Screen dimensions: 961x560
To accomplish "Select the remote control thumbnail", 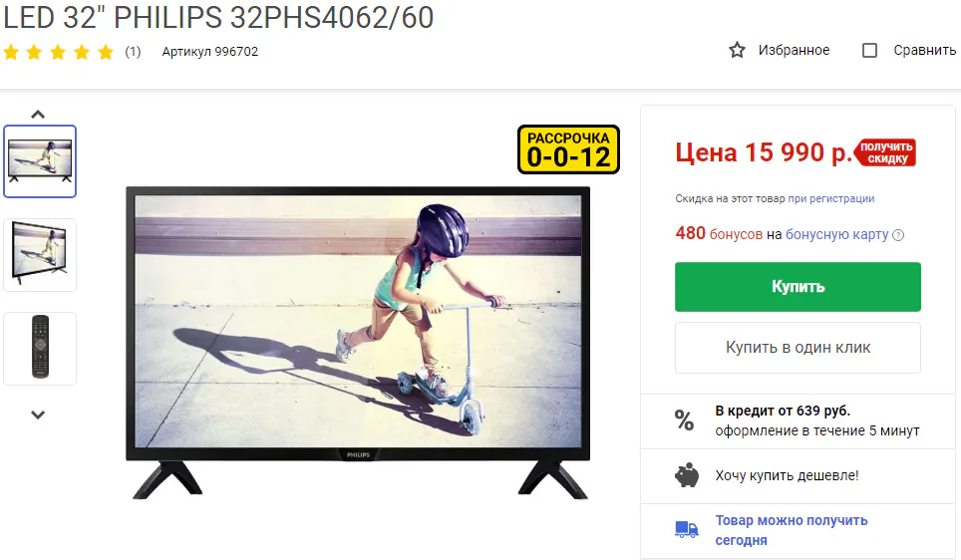I will coord(40,349).
